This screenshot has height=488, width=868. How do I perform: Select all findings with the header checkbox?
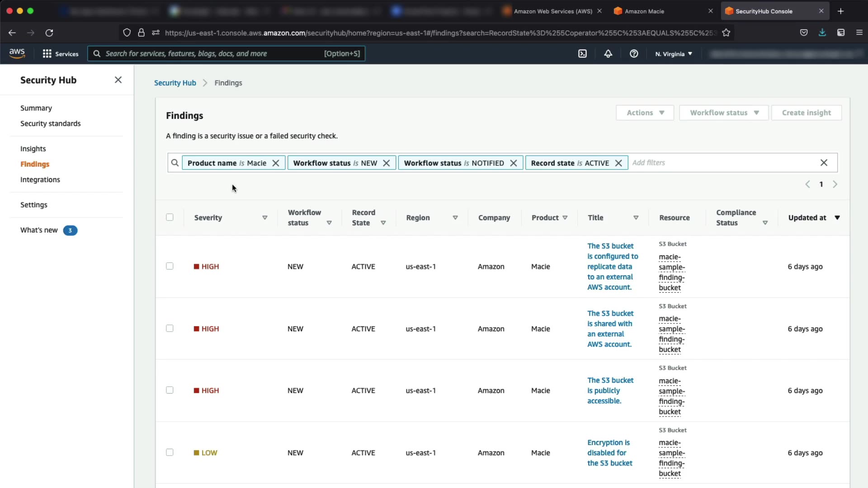(x=170, y=217)
